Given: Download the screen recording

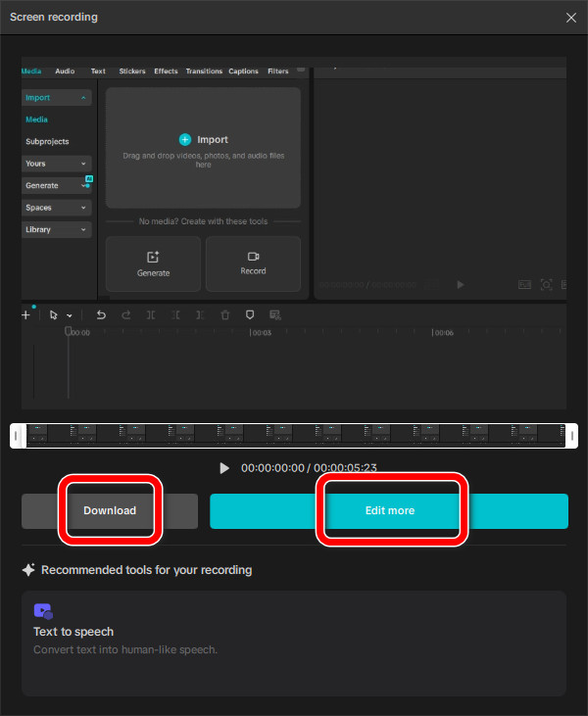Looking at the screenshot, I should pos(110,511).
